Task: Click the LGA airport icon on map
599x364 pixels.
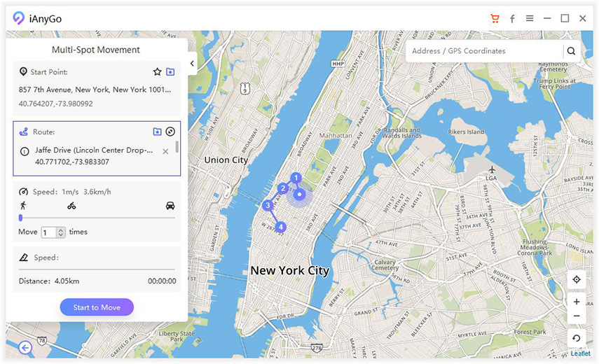Action: point(492,169)
